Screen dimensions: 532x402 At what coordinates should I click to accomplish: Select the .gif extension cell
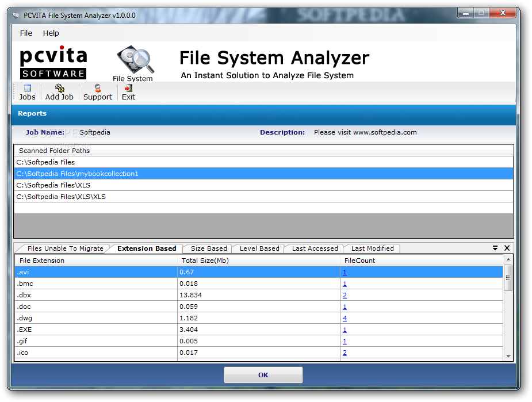coord(96,341)
